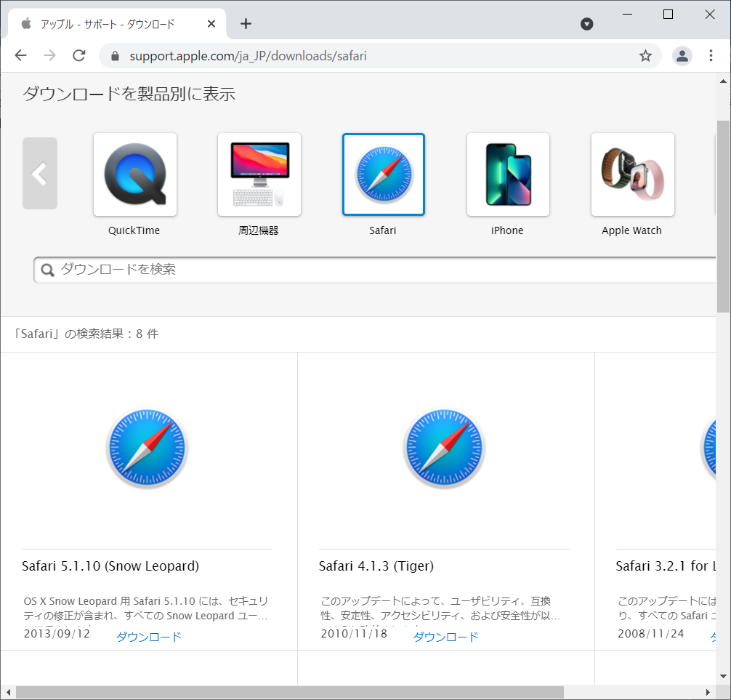
Task: Click the vertical scrollbar thumb
Action: click(x=723, y=217)
